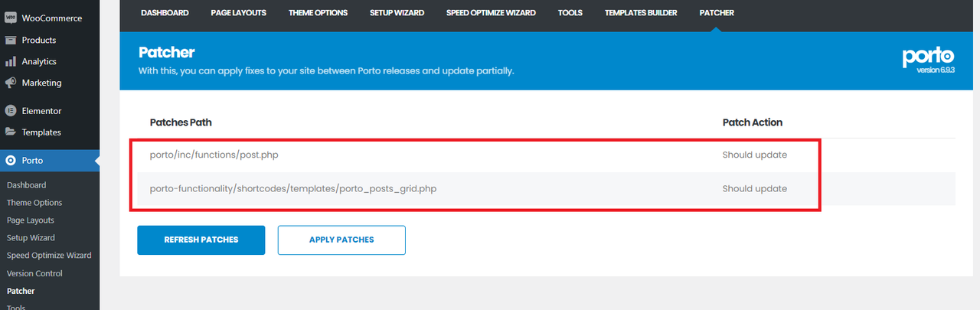Screen dimensions: 980x310
Task: Switch to the DASHBOARD top tab
Action: pyautogui.click(x=165, y=13)
